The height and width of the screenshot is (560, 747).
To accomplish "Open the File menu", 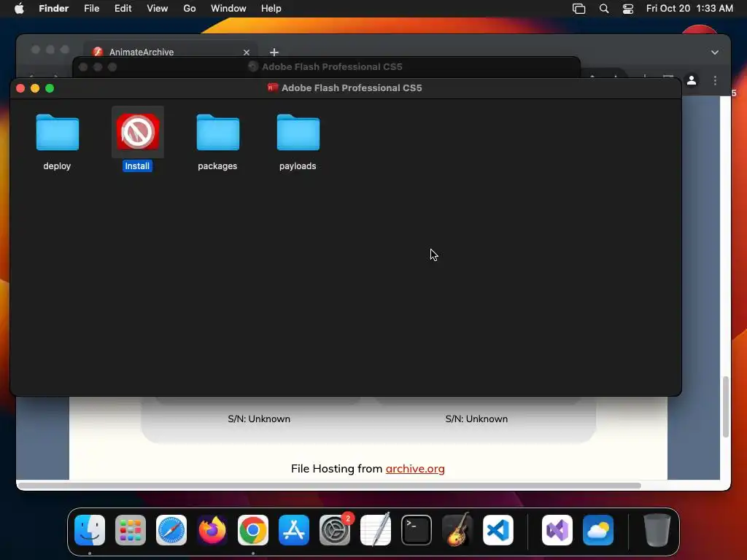I will 91,9.
